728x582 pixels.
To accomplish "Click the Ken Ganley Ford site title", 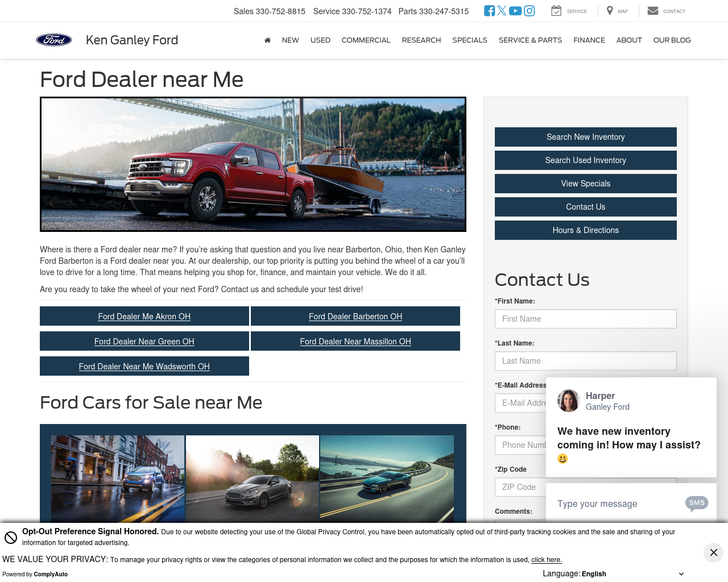I will (x=132, y=40).
